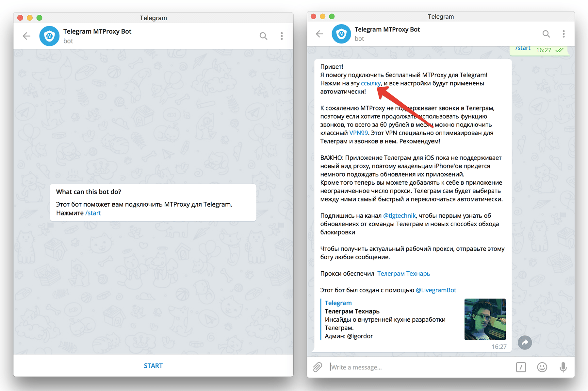Open three-dot menu in left Telegram window
The width and height of the screenshot is (588, 391).
tap(282, 36)
